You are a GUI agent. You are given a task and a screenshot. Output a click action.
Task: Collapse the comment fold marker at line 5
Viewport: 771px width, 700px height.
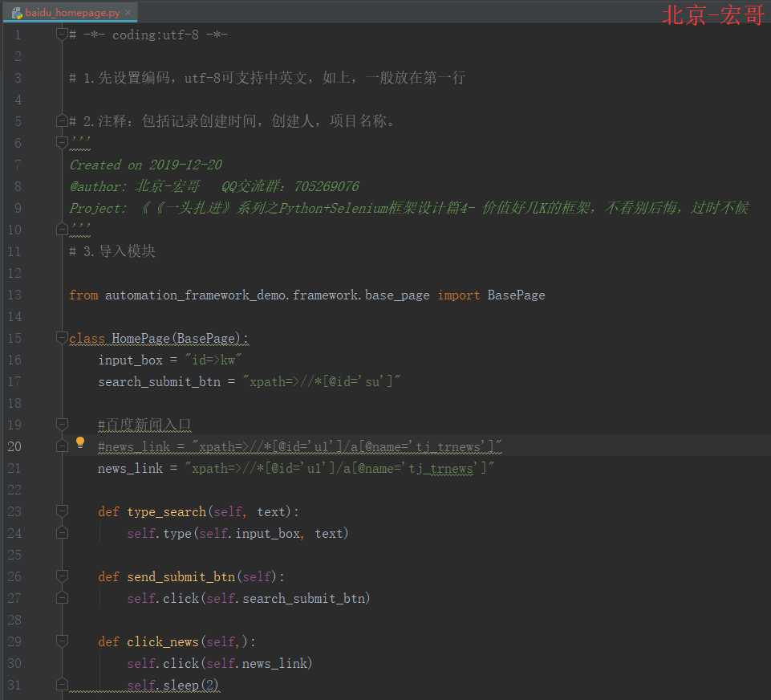click(62, 121)
